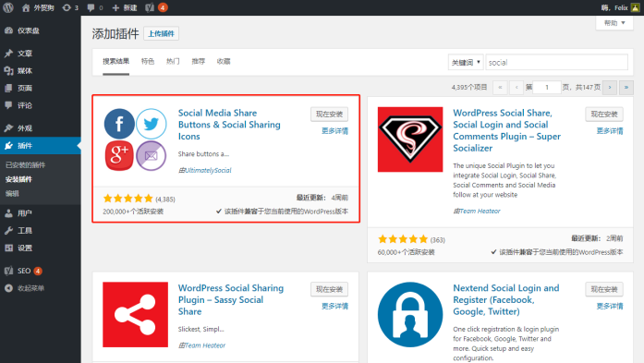Open Installed Plugins submenu item
Image resolution: width=644 pixels, height=363 pixels.
[x=26, y=165]
